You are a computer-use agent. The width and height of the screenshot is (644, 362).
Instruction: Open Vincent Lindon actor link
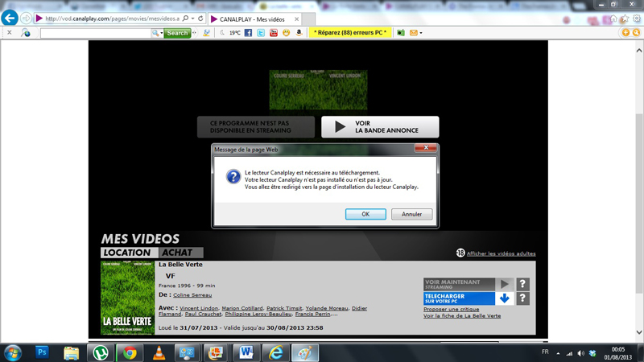(x=199, y=308)
